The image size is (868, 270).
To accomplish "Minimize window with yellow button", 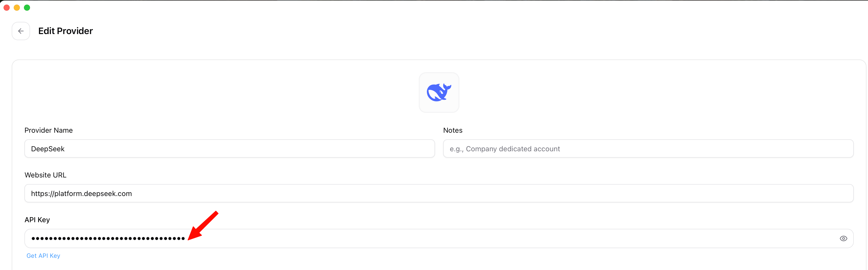I will [x=17, y=7].
